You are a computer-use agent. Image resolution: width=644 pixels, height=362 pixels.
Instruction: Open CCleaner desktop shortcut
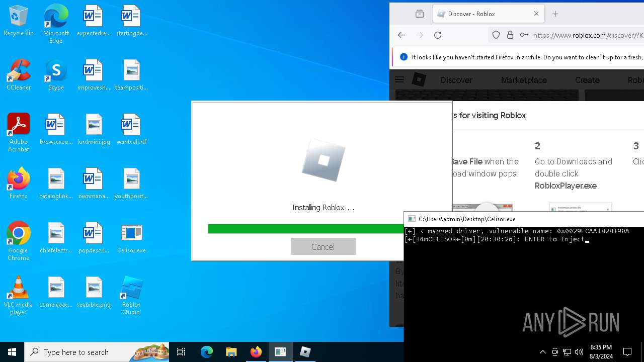19,75
